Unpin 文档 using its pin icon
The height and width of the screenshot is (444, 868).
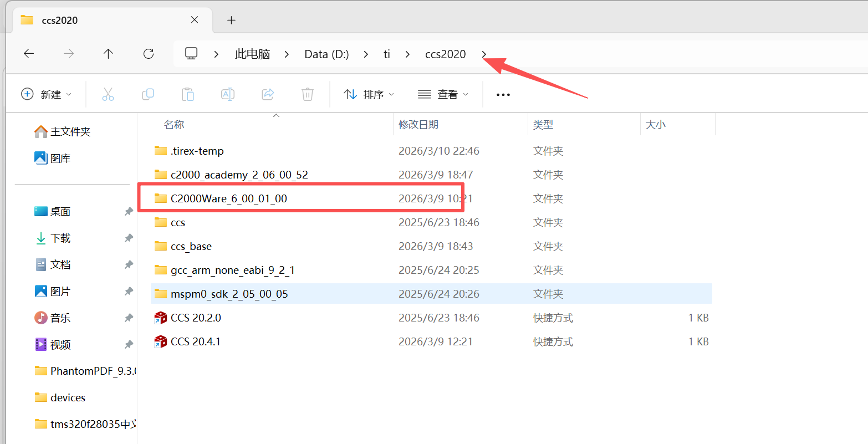point(129,264)
